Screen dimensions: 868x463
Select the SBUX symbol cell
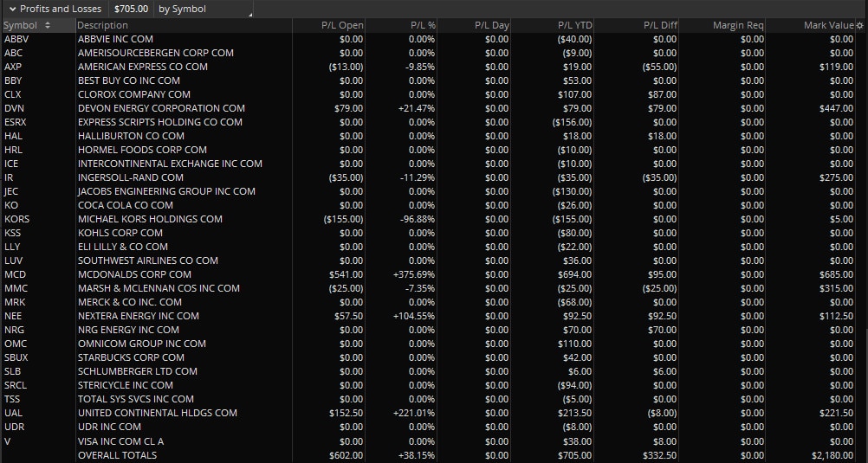pyautogui.click(x=16, y=357)
